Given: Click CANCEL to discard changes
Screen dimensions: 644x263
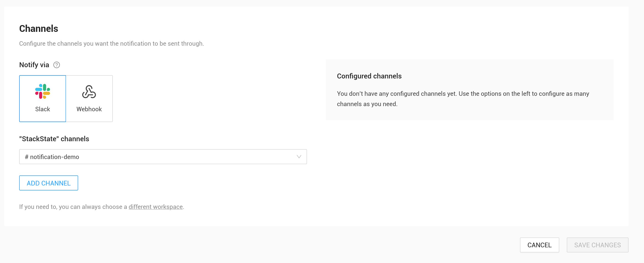Looking at the screenshot, I should (539, 245).
